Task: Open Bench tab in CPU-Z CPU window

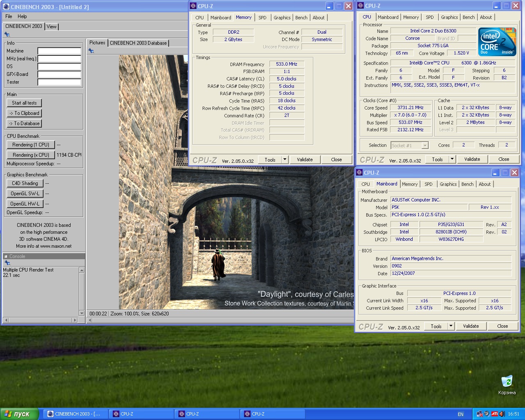Action: pos(469,17)
